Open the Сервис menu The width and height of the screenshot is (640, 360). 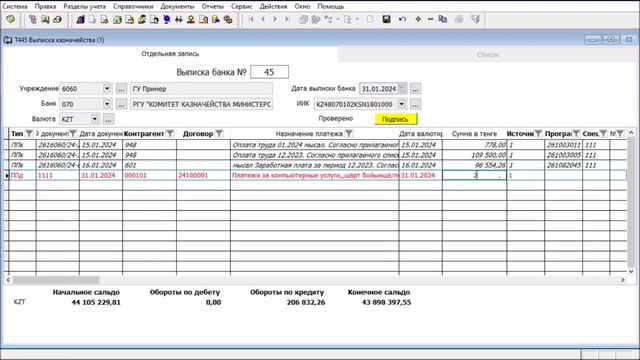point(242,7)
